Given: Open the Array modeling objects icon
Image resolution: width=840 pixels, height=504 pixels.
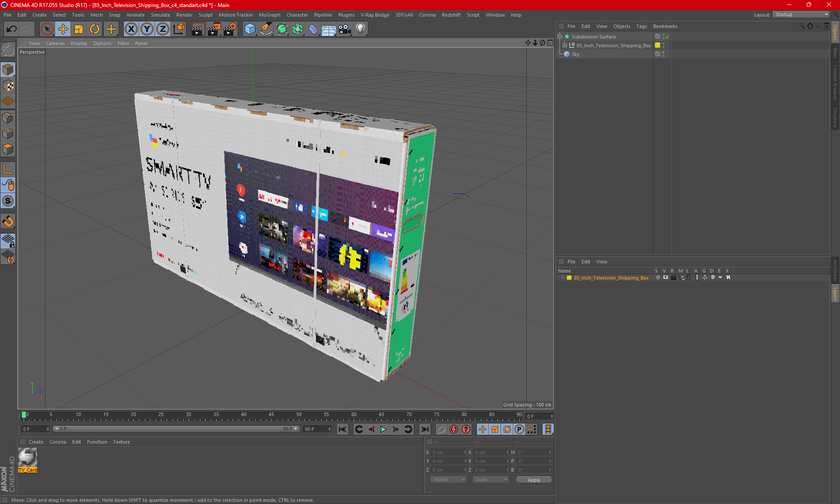Looking at the screenshot, I should pos(297,29).
